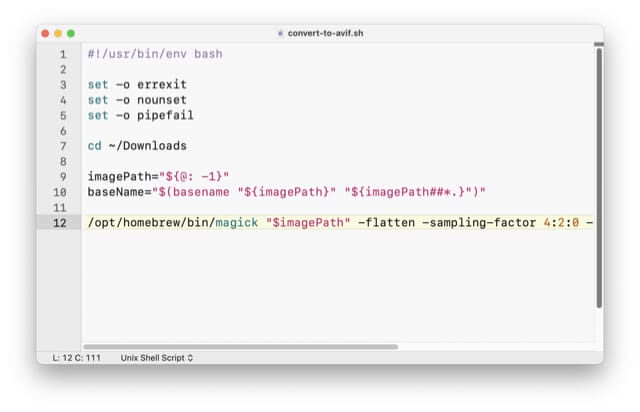640x412 pixels.
Task: Click the "${@: -1}" string on line 9
Action: click(194, 176)
